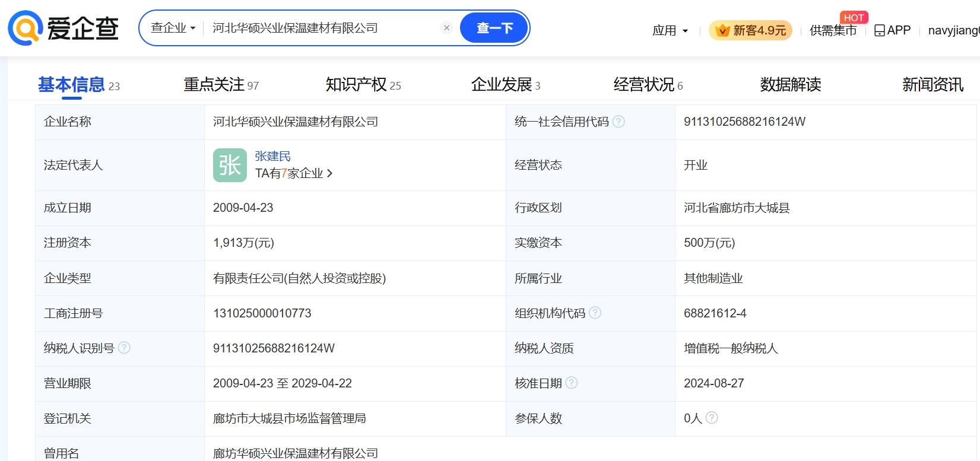Select registration number 131025000010773

tap(262, 313)
